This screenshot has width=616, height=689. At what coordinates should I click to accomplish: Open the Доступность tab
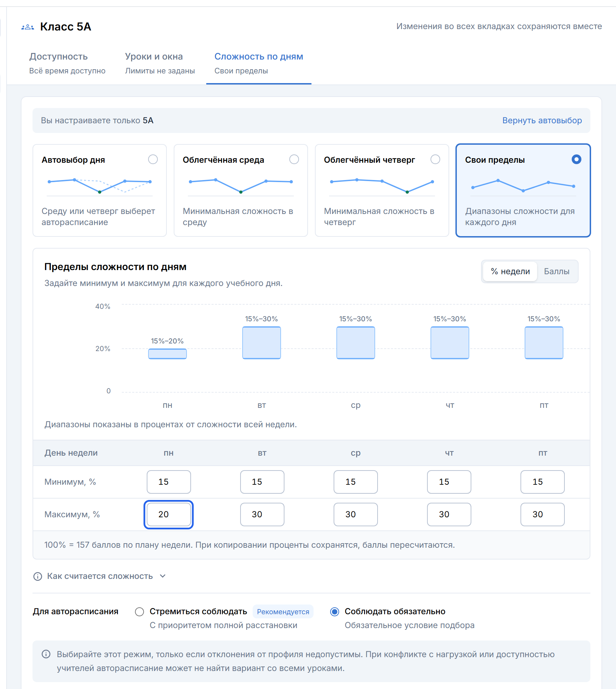point(67,63)
